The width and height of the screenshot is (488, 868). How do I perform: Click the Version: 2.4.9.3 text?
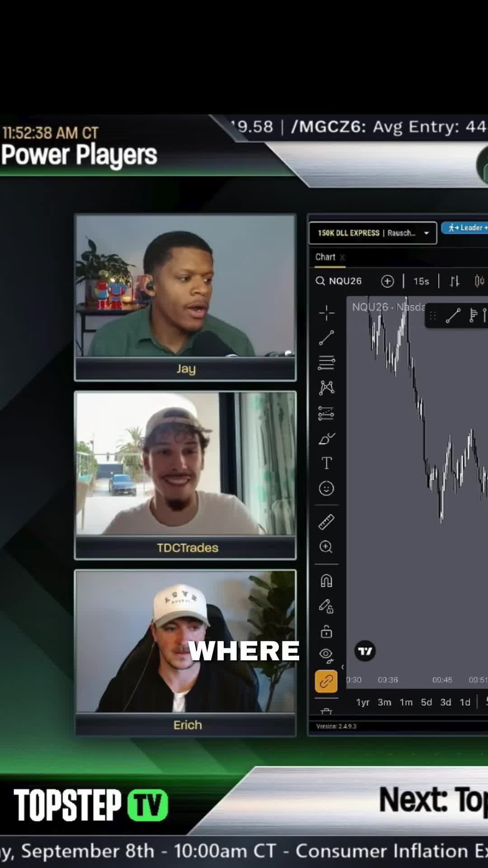click(x=336, y=726)
